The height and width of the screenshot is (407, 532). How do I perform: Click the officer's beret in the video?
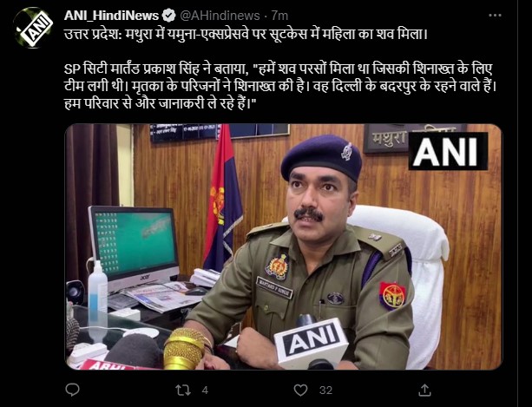point(321,157)
